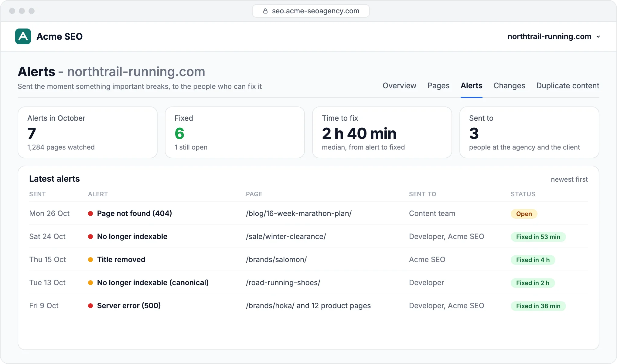Click the Sent to card
Viewport: 617px width, 364px height.
pos(529,132)
